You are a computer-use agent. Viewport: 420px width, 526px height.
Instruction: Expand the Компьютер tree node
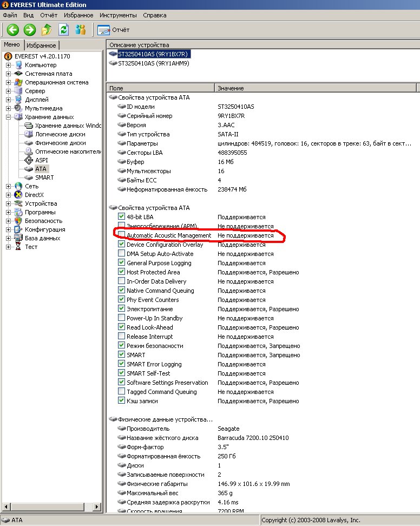9,65
